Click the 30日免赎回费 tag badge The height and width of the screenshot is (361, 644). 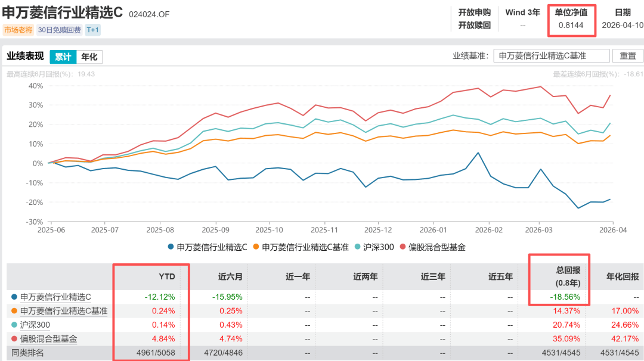(x=58, y=30)
